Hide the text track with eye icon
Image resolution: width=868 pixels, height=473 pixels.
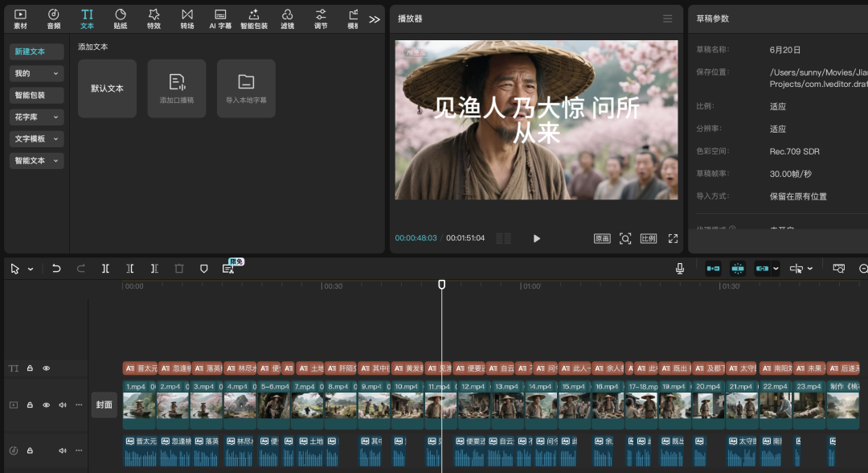pos(47,368)
